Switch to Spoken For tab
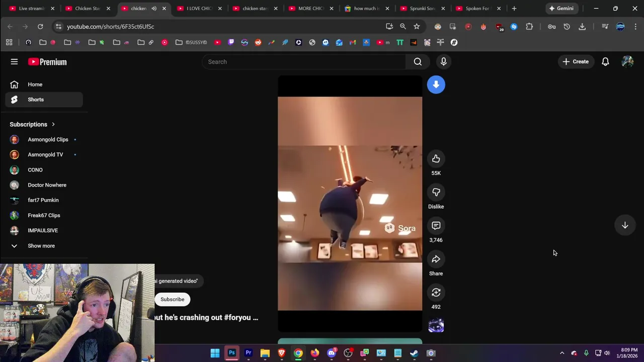The width and height of the screenshot is (644, 362). [x=478, y=9]
